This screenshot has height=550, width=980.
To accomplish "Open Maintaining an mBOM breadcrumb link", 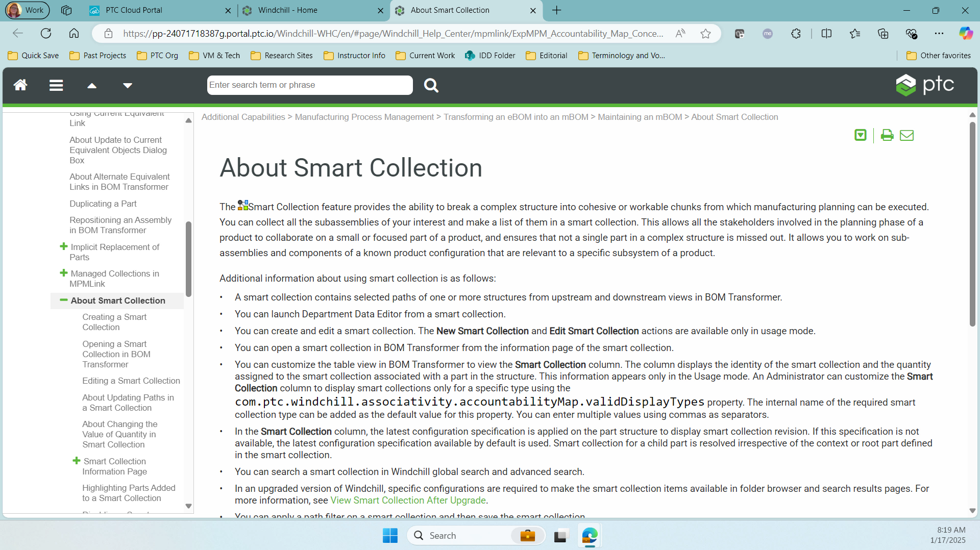I will point(640,117).
